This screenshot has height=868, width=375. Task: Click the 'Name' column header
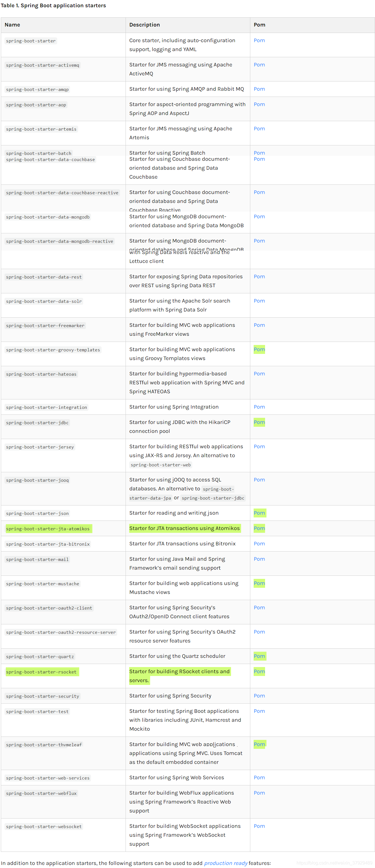(x=12, y=25)
